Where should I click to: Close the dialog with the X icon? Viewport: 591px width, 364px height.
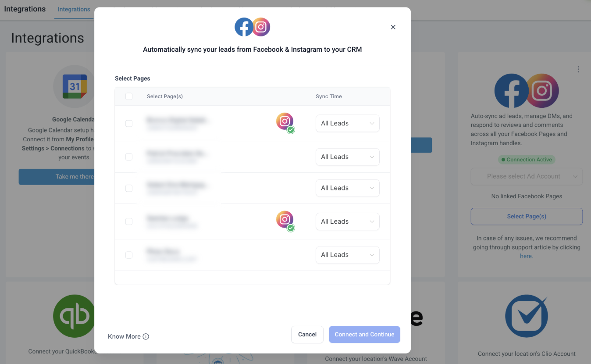coord(393,27)
